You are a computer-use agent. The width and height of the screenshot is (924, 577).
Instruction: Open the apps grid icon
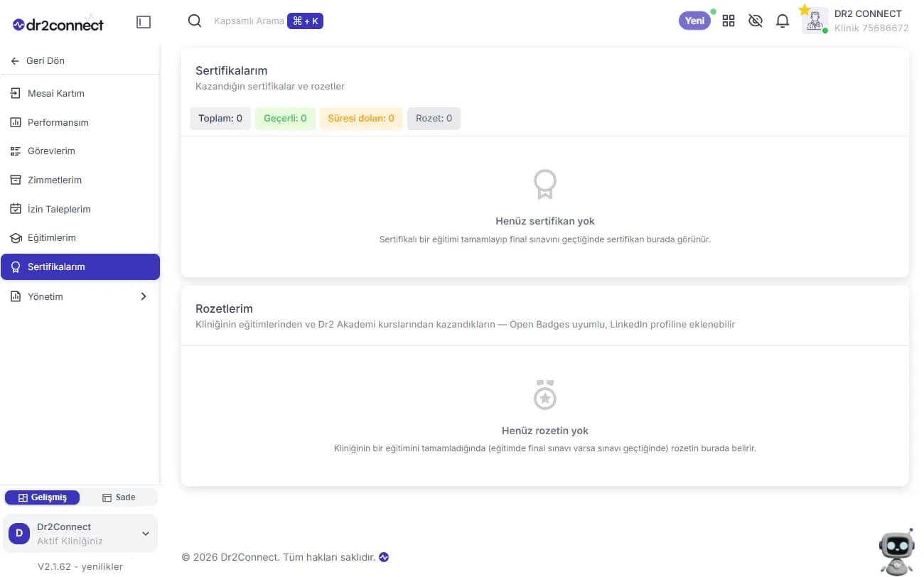[729, 21]
